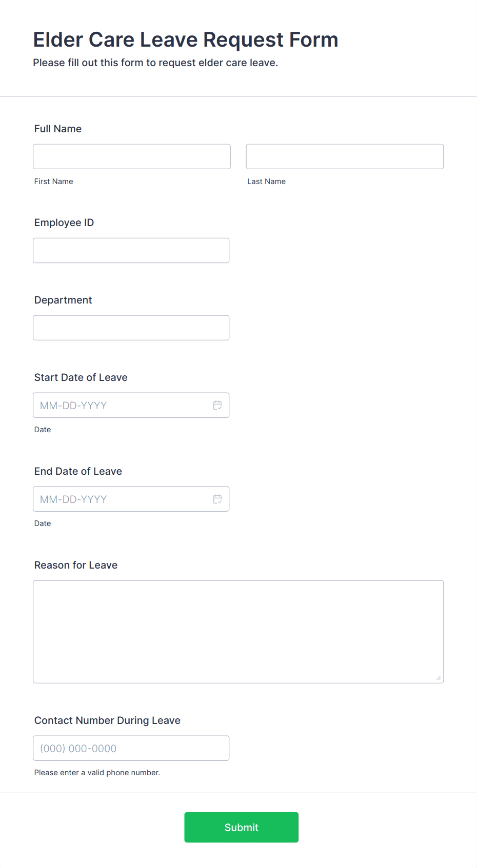477x868 pixels.
Task: Submit the leave request form
Action: point(242,827)
